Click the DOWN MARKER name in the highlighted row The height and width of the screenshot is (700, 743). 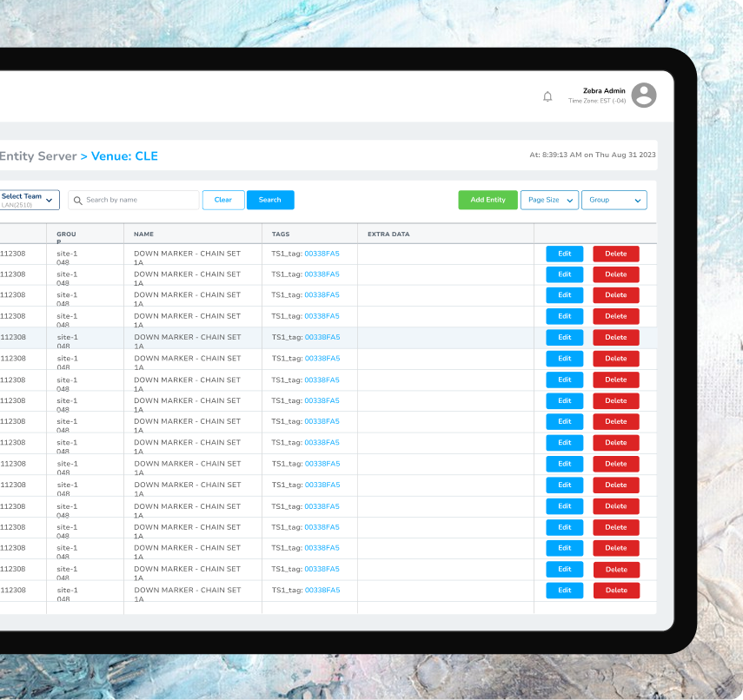point(188,341)
